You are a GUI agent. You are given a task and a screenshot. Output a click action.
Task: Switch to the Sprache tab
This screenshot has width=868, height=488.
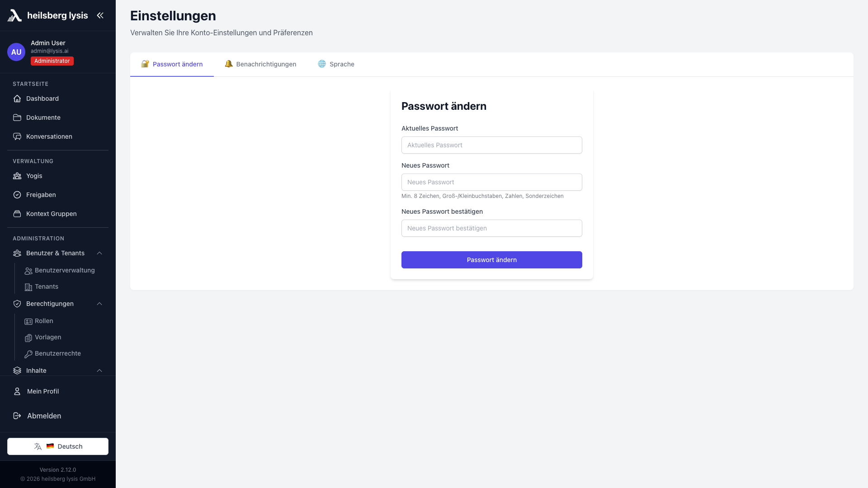coord(336,64)
